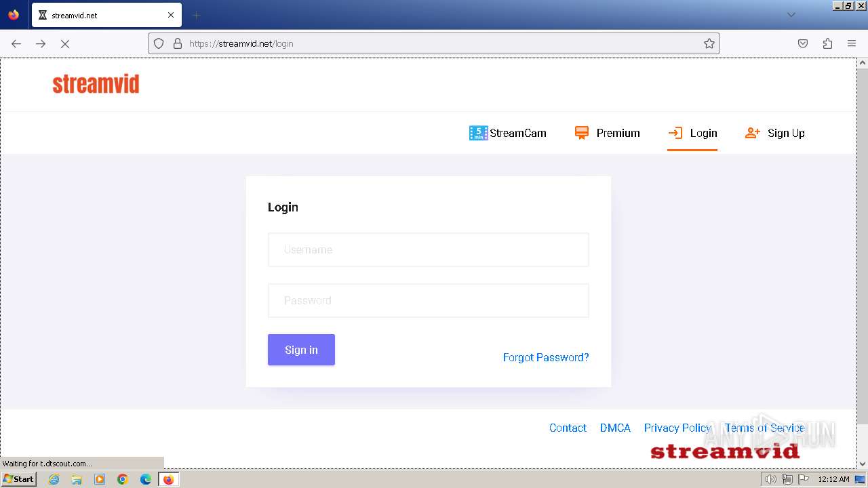This screenshot has width=868, height=488.
Task: Open the StreamCam menu item
Action: (508, 133)
